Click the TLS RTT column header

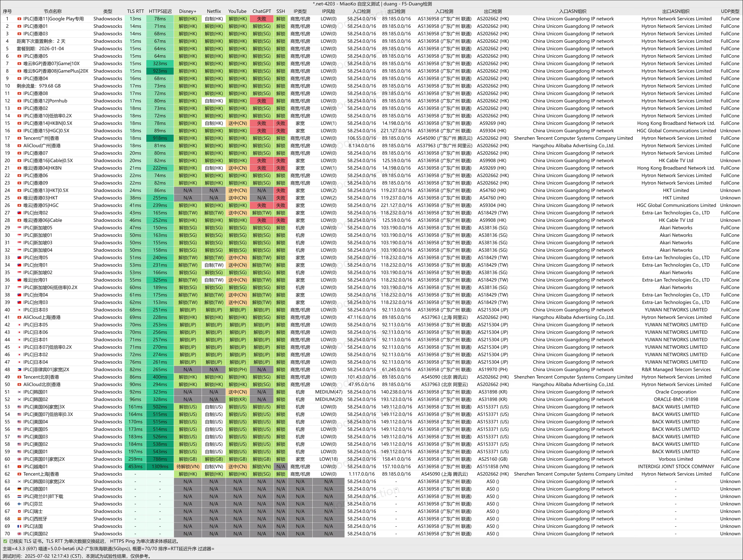(x=135, y=11)
